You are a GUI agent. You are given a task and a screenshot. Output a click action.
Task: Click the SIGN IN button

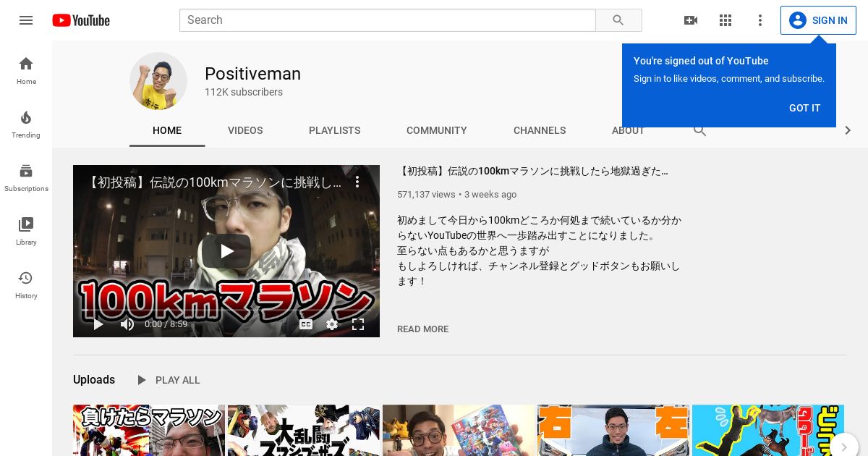[x=818, y=20]
